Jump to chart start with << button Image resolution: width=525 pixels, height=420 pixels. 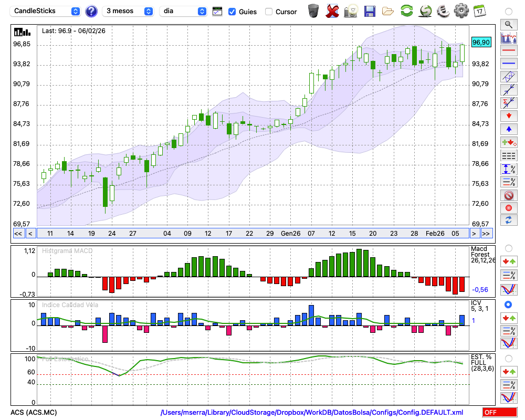click(x=18, y=234)
